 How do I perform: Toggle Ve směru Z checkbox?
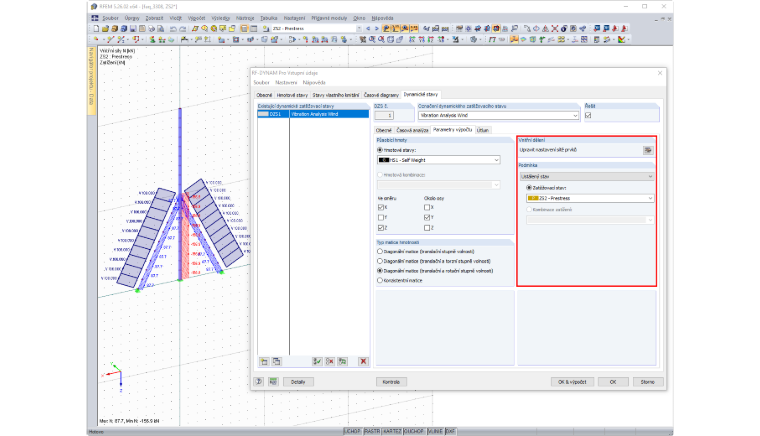pyautogui.click(x=380, y=228)
